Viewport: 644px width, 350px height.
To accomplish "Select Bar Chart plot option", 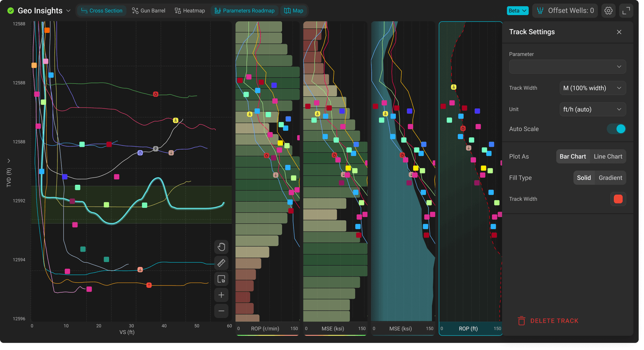I will (573, 157).
